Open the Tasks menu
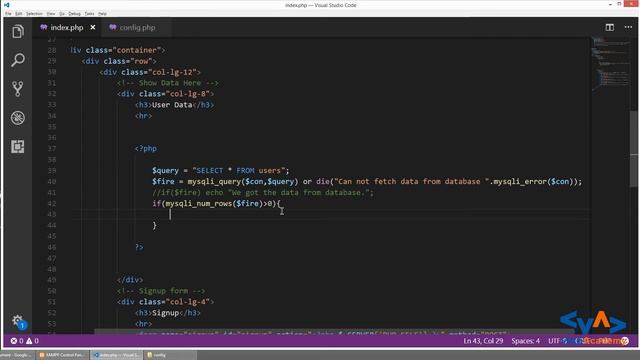Screen dimensions: 640x360 coord(89,13)
